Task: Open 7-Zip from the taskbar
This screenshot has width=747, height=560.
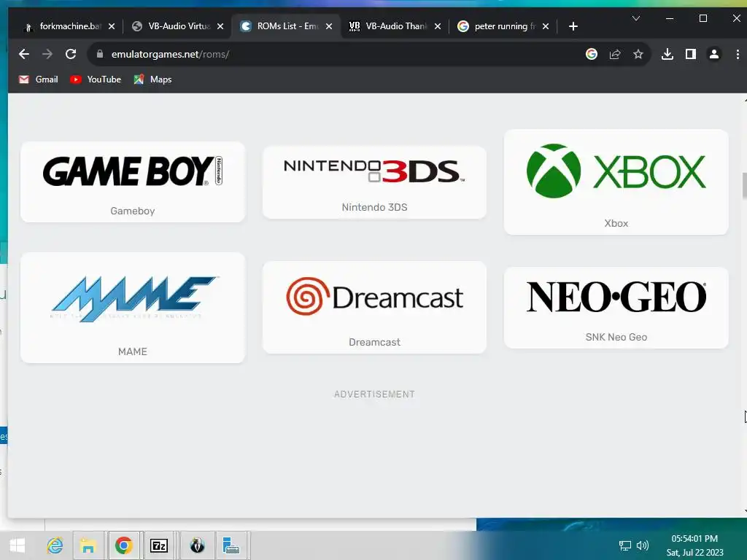Action: [x=159, y=545]
